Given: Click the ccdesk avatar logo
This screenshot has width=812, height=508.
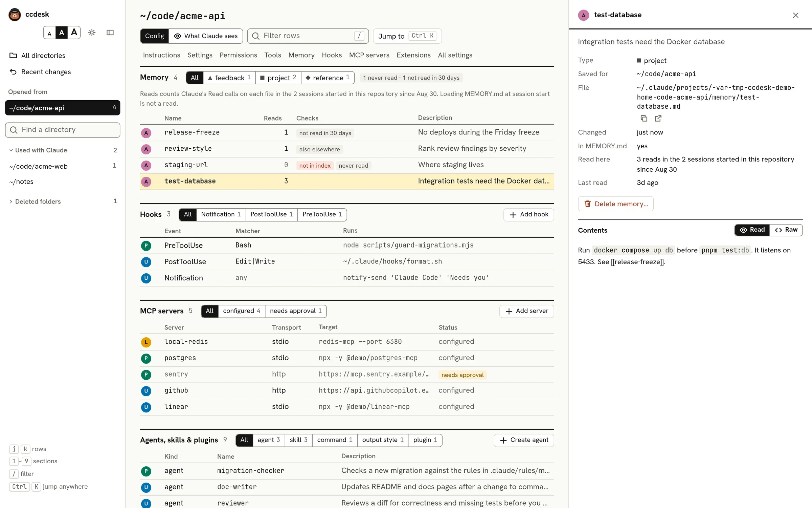Looking at the screenshot, I should pos(15,15).
